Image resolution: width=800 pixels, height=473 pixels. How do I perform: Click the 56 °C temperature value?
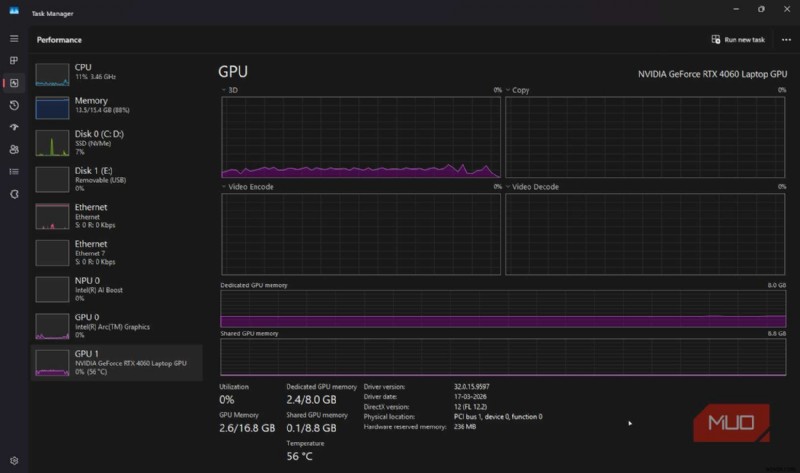[x=299, y=456]
